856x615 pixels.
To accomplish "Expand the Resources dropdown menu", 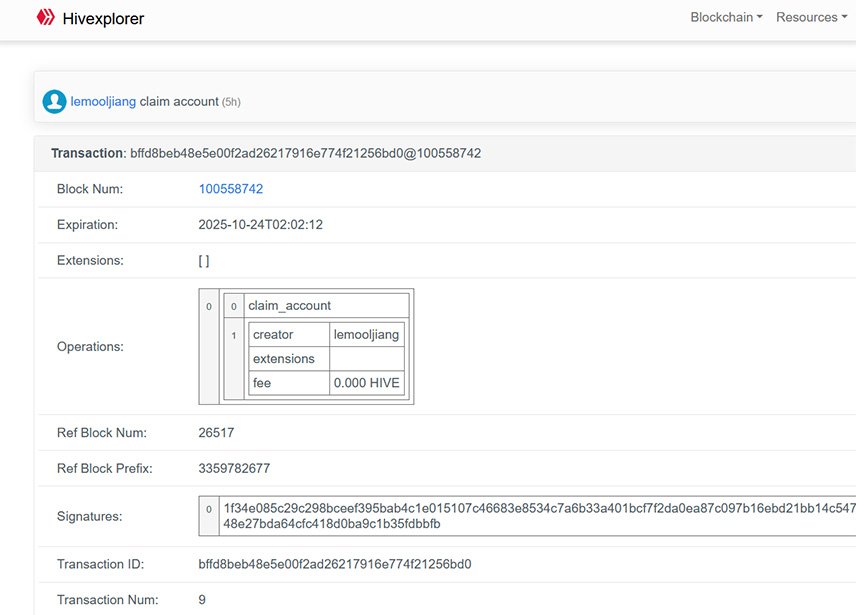I will (811, 18).
